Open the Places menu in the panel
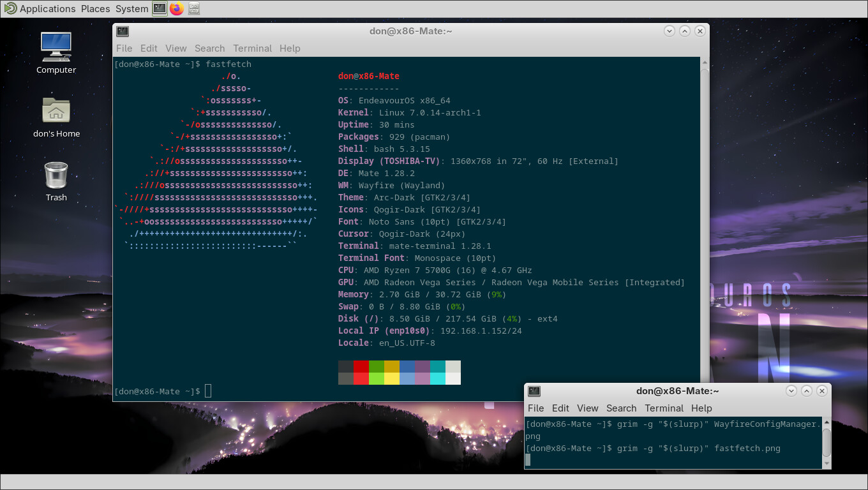868x490 pixels. click(x=96, y=9)
